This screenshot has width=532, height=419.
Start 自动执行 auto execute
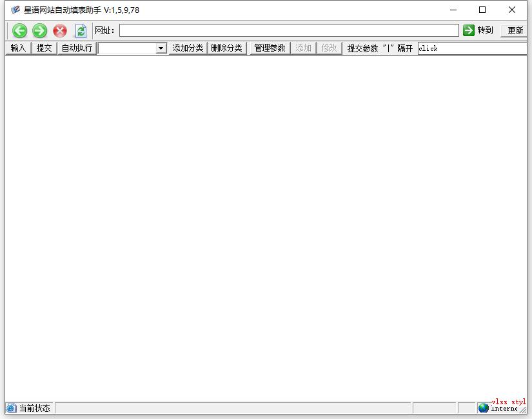(77, 48)
